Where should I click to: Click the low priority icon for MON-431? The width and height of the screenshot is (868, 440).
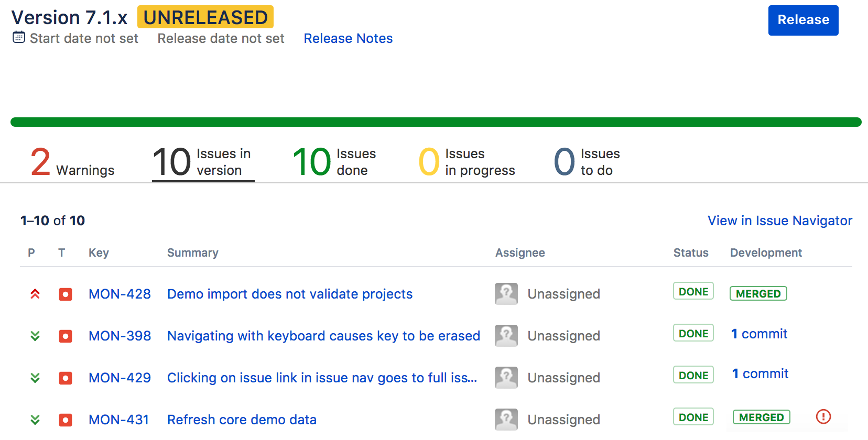[x=35, y=420]
